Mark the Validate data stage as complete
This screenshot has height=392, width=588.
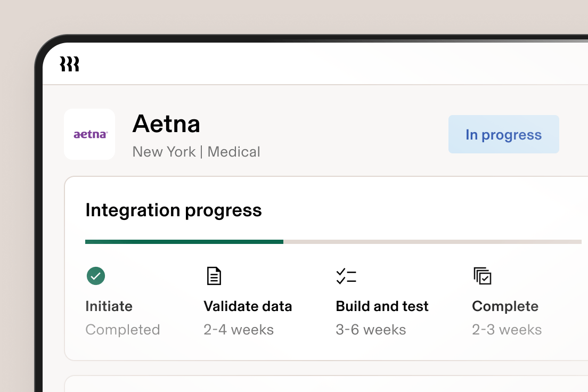click(214, 275)
